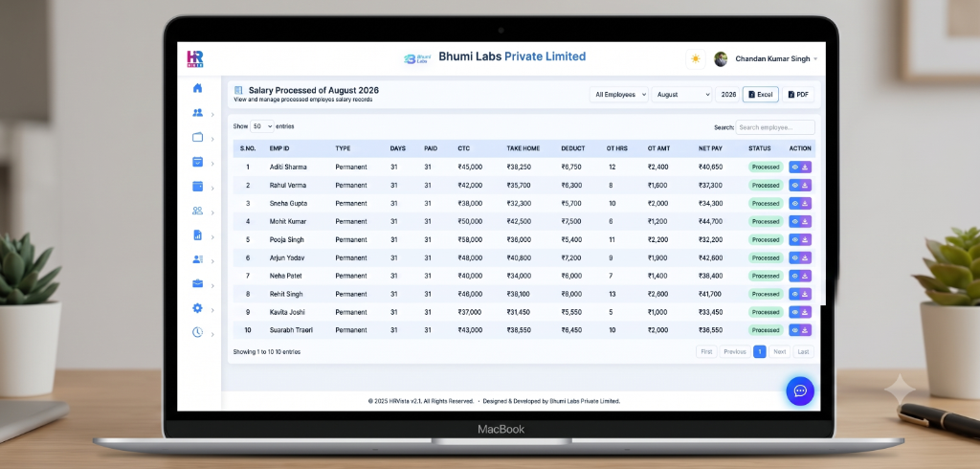The width and height of the screenshot is (980, 469).
Task: Open the floating chat bubble button
Action: tap(800, 391)
